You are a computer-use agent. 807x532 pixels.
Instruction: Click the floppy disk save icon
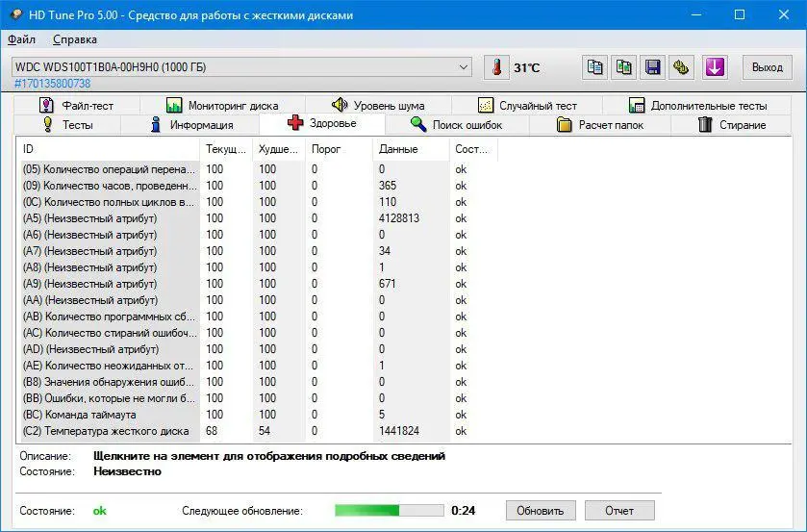coord(652,67)
